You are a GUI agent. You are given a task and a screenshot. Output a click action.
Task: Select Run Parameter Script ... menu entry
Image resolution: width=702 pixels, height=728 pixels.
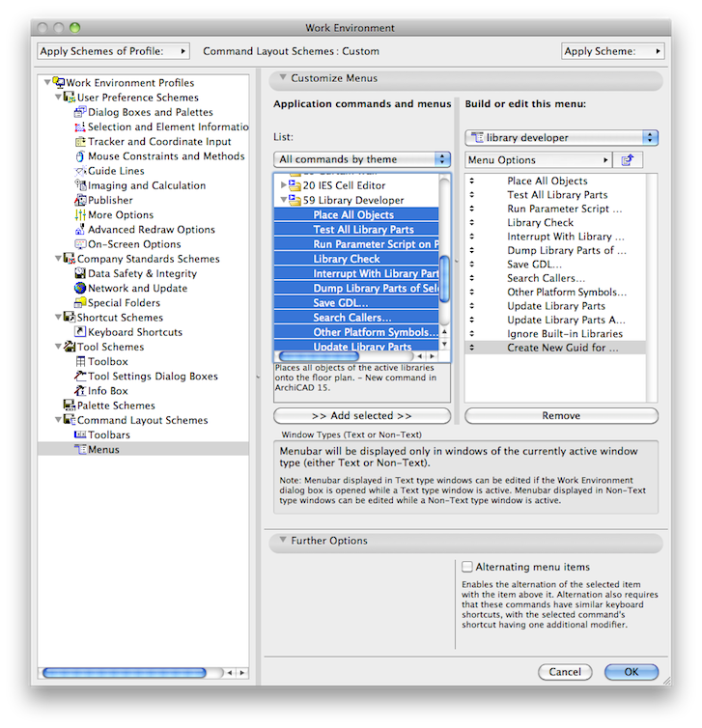click(555, 209)
